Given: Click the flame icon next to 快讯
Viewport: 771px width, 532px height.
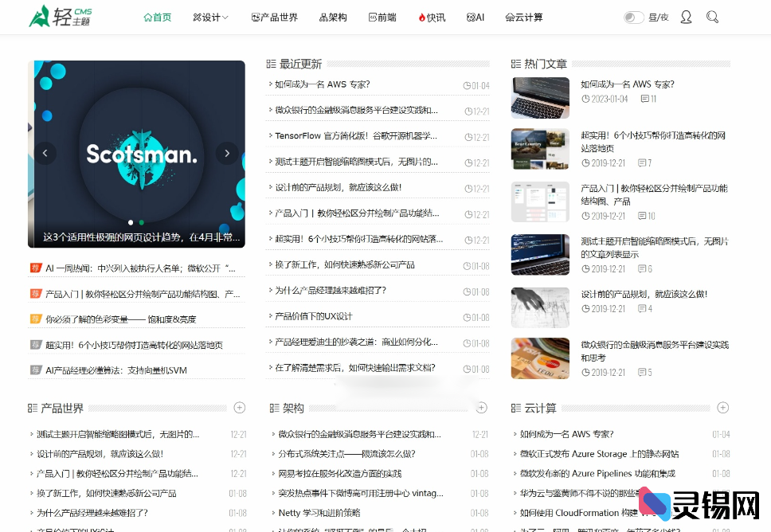Looking at the screenshot, I should point(421,16).
